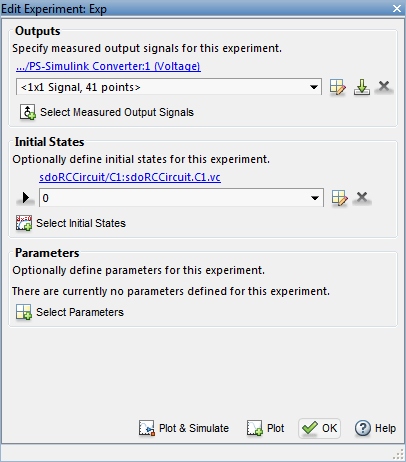The image size is (406, 462).
Task: Remove the output signal with the X icon
Action: tap(384, 86)
